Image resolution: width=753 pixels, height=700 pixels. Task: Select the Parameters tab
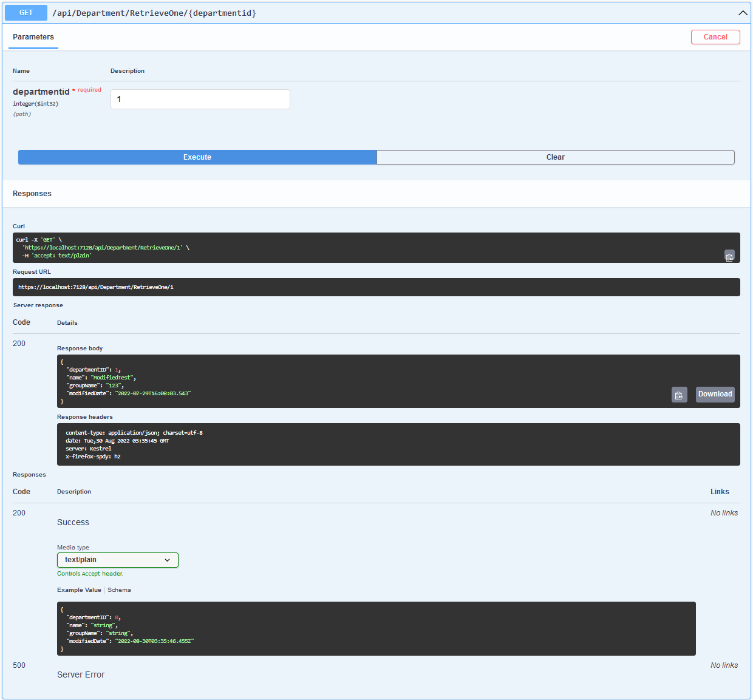[x=33, y=37]
